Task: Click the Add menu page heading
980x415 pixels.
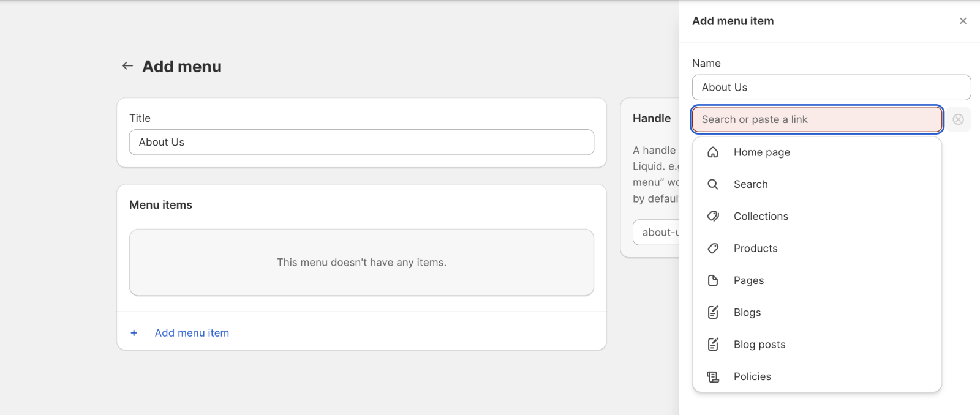Action: coord(182,66)
